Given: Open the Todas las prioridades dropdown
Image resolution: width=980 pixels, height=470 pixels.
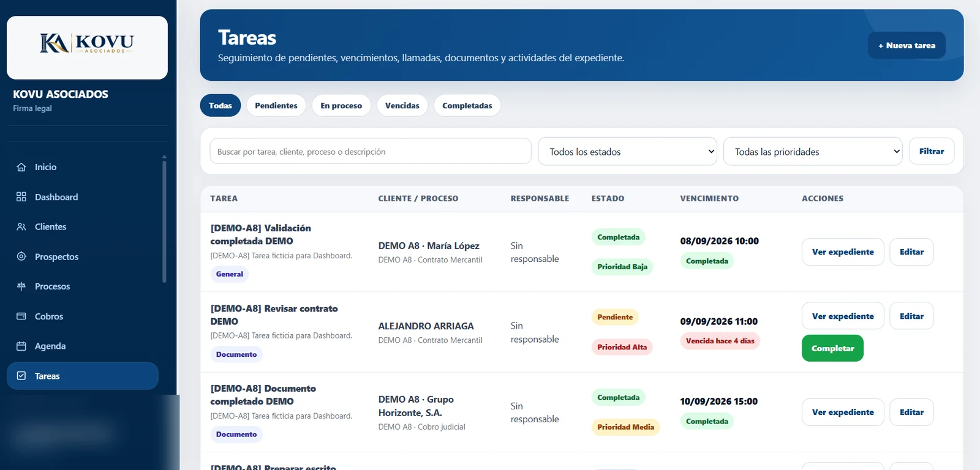Looking at the screenshot, I should point(813,151).
